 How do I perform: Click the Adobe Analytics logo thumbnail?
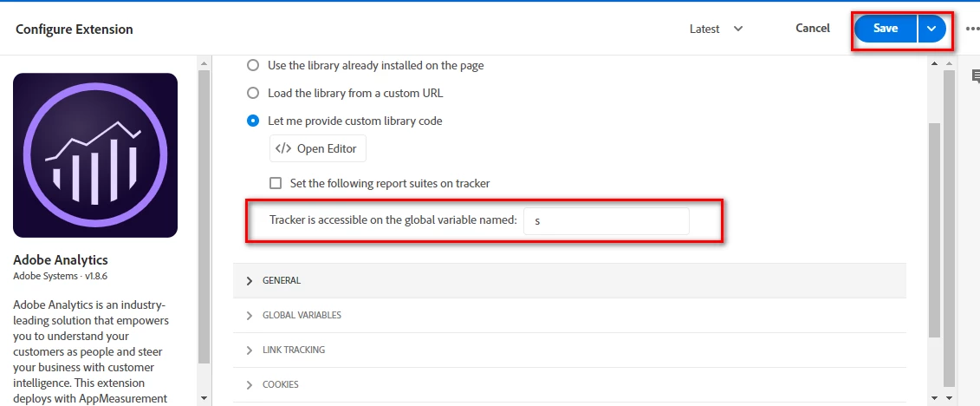click(x=95, y=155)
